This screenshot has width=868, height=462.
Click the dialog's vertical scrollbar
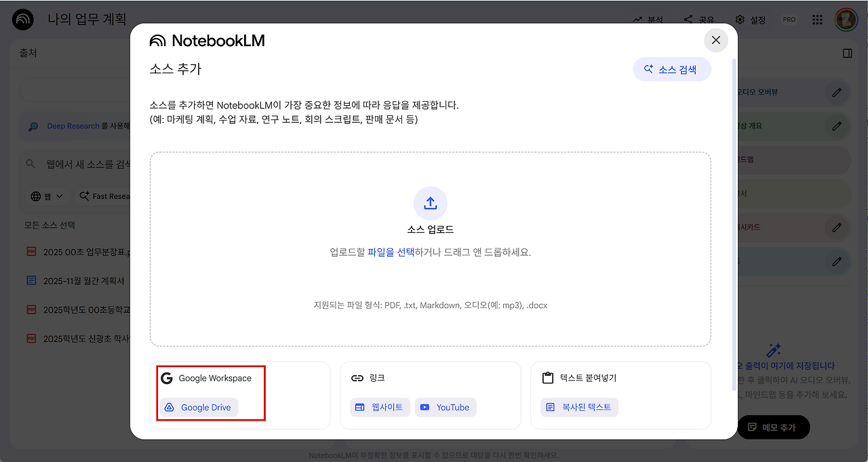tap(733, 224)
